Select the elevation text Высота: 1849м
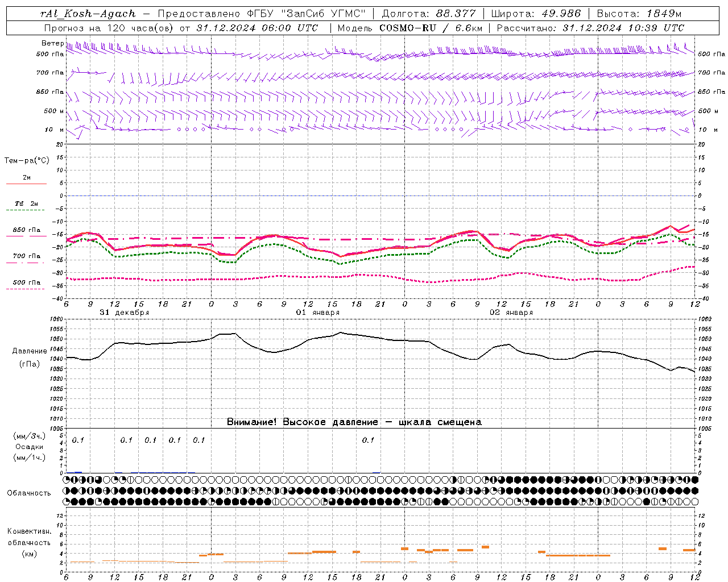 [639, 14]
